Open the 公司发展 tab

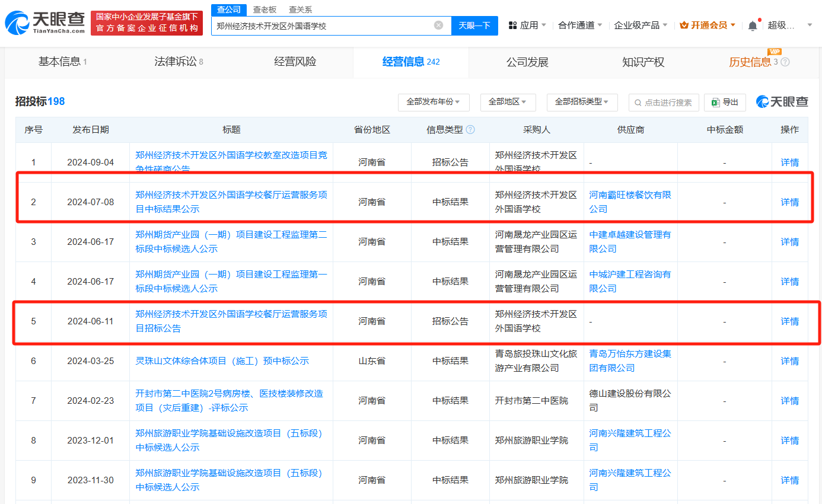pos(527,62)
